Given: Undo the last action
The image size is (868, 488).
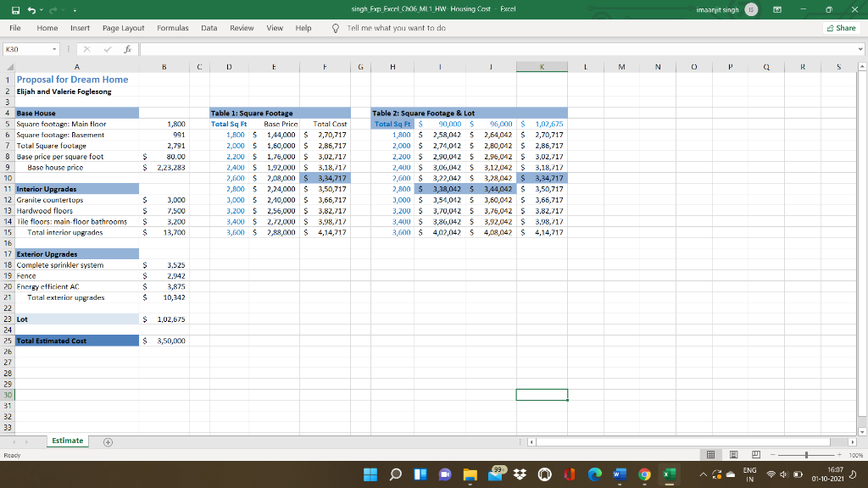Looking at the screenshot, I should [x=32, y=9].
